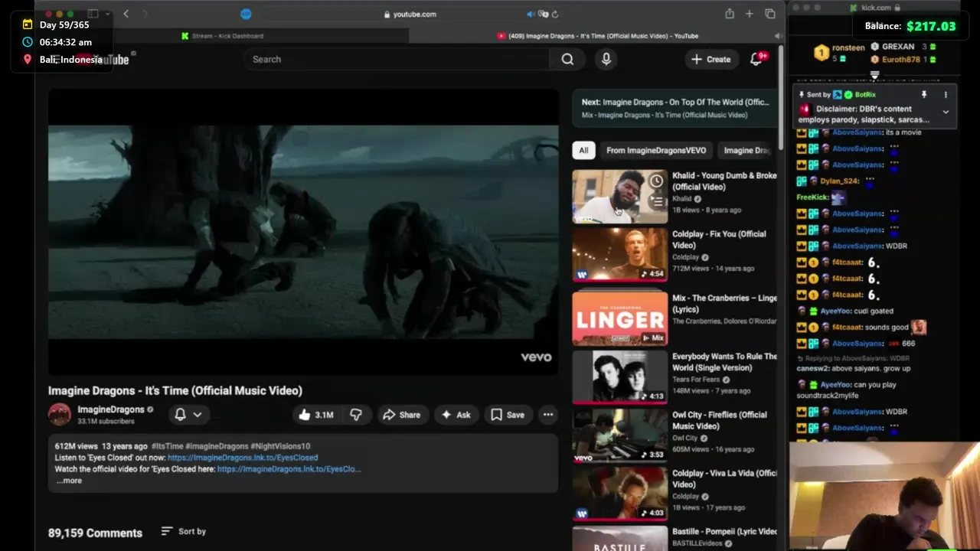Click Add to queue icon on Khalid thumbnail
980x551 pixels.
click(x=656, y=201)
